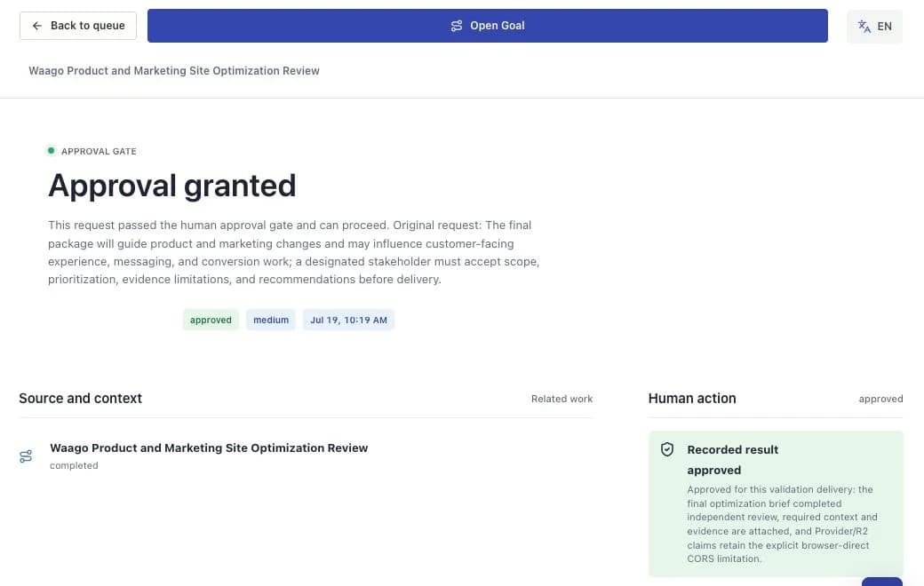Open the EN language selector
924x586 pixels.
pyautogui.click(x=874, y=27)
